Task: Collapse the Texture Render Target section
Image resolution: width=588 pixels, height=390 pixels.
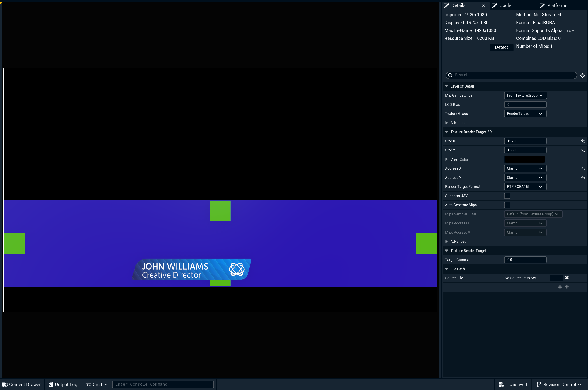Action: 446,251
